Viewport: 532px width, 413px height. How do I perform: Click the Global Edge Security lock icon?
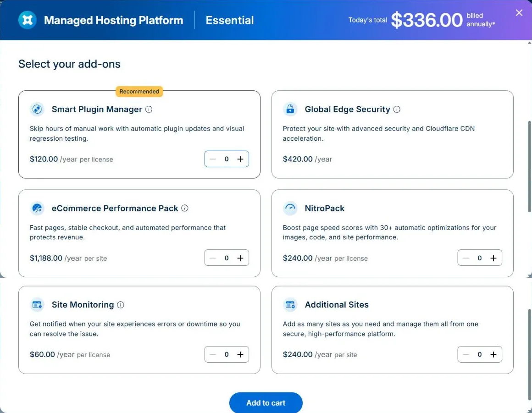290,109
